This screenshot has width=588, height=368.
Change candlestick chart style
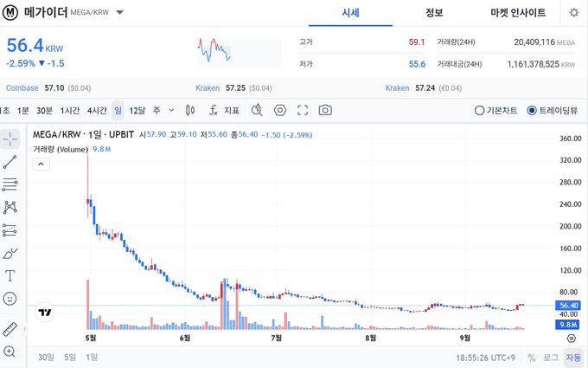click(x=190, y=111)
